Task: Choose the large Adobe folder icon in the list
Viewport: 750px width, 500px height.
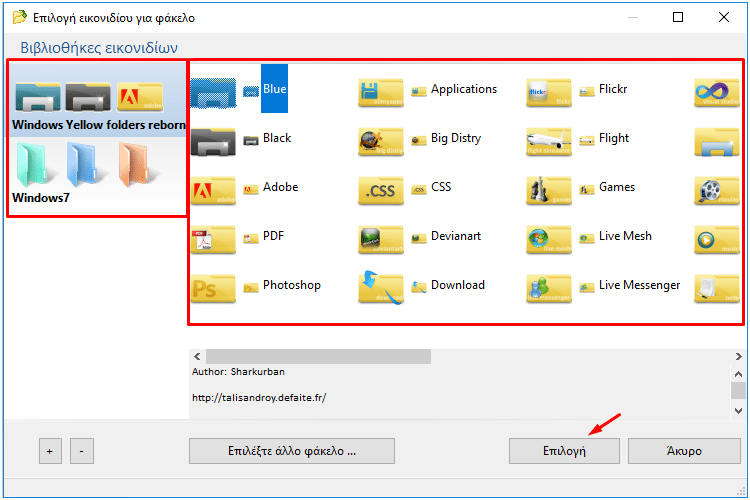Action: pyautogui.click(x=213, y=190)
